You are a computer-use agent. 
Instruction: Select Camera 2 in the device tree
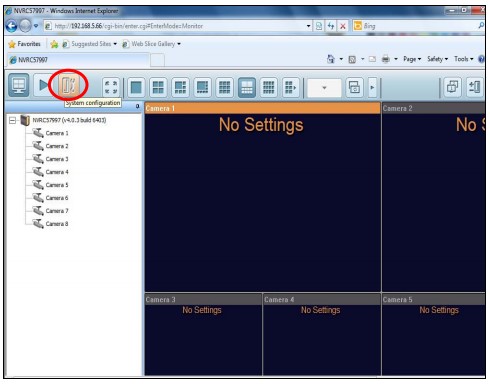tap(57, 146)
